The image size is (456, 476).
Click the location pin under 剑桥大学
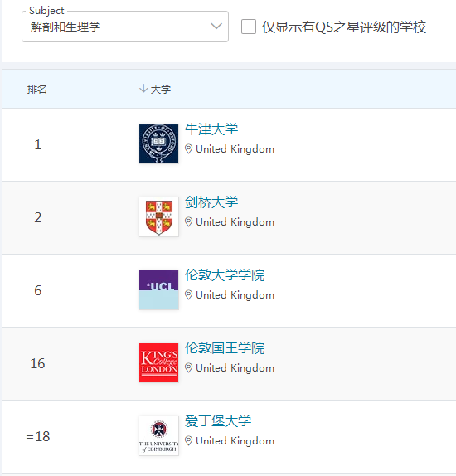188,222
